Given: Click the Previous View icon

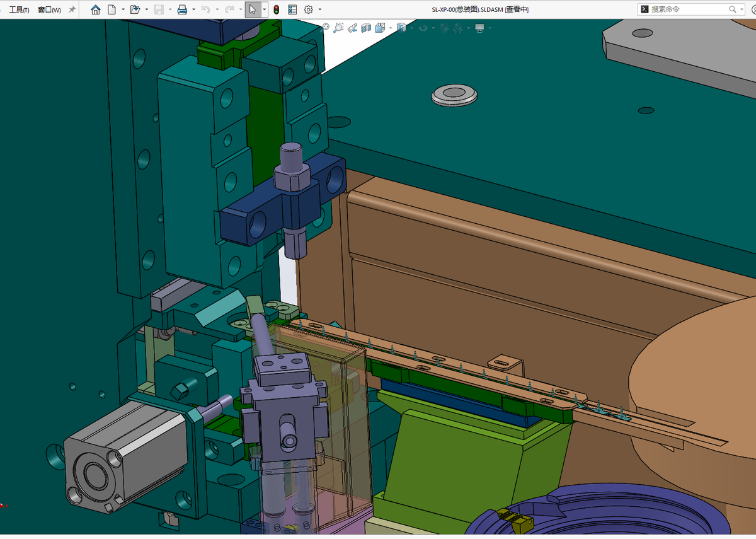Looking at the screenshot, I should point(353,28).
